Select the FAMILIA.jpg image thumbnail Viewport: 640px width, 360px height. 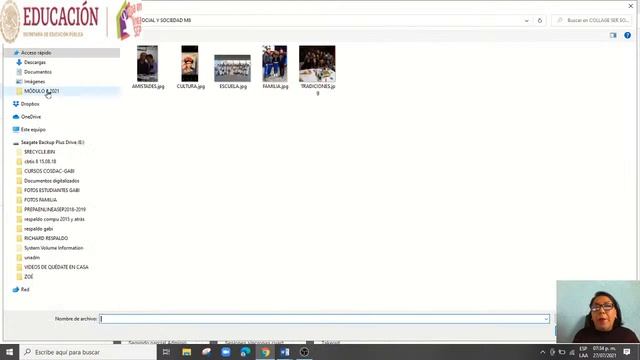[x=275, y=64]
